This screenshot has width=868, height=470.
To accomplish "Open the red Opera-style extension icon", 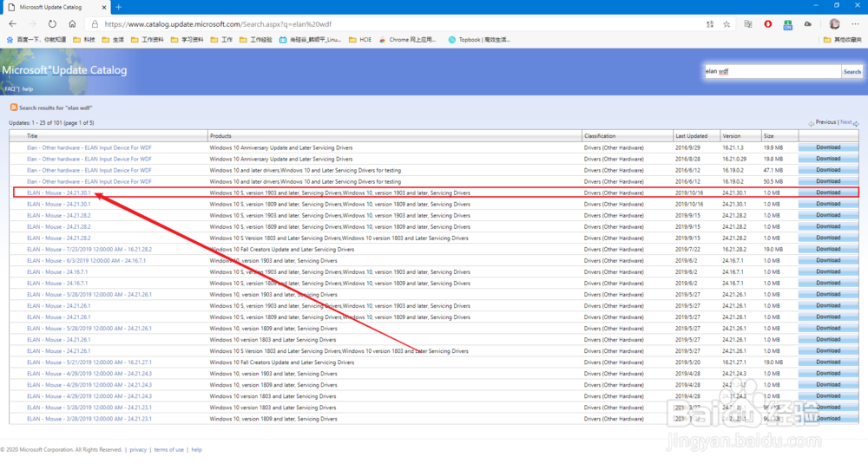I will pos(768,24).
